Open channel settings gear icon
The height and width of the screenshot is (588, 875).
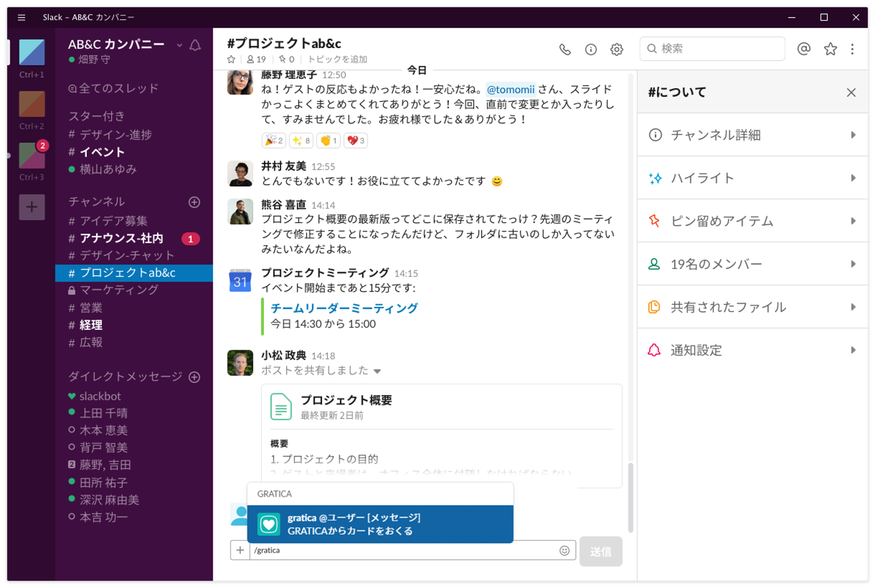(617, 49)
